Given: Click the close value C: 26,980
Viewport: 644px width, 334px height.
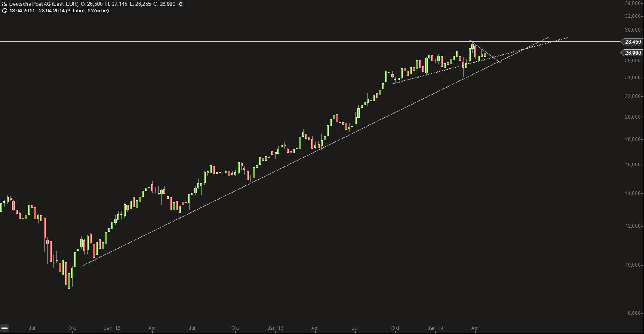Looking at the screenshot, I should click(x=165, y=4).
